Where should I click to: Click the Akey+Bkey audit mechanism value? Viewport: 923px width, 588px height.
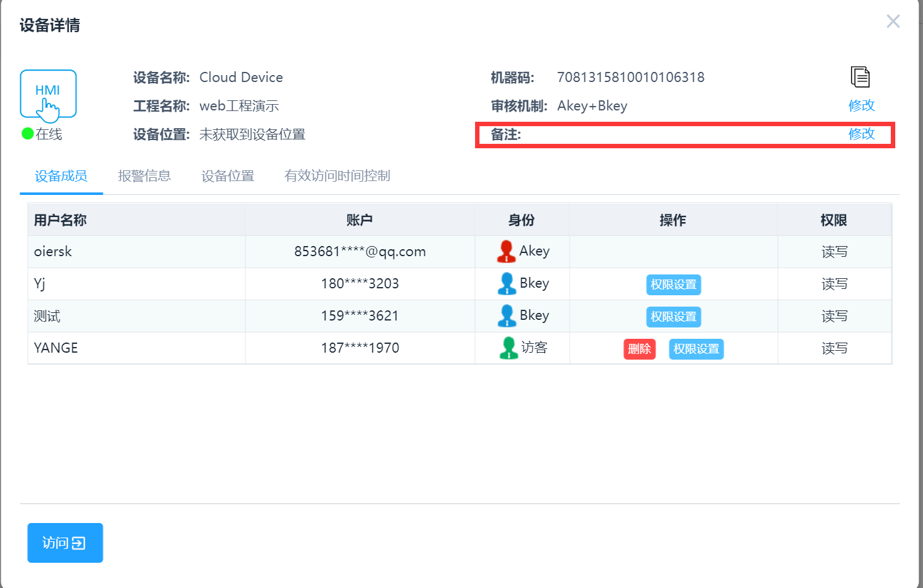click(592, 106)
